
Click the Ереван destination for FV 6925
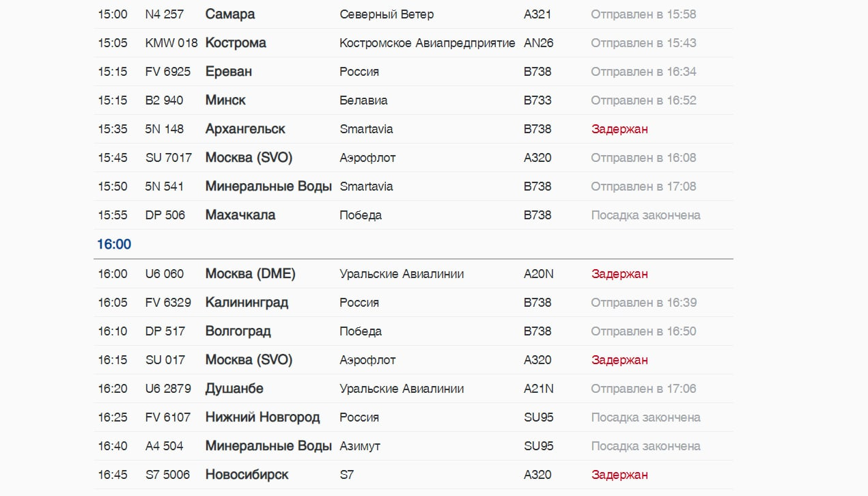tap(228, 72)
